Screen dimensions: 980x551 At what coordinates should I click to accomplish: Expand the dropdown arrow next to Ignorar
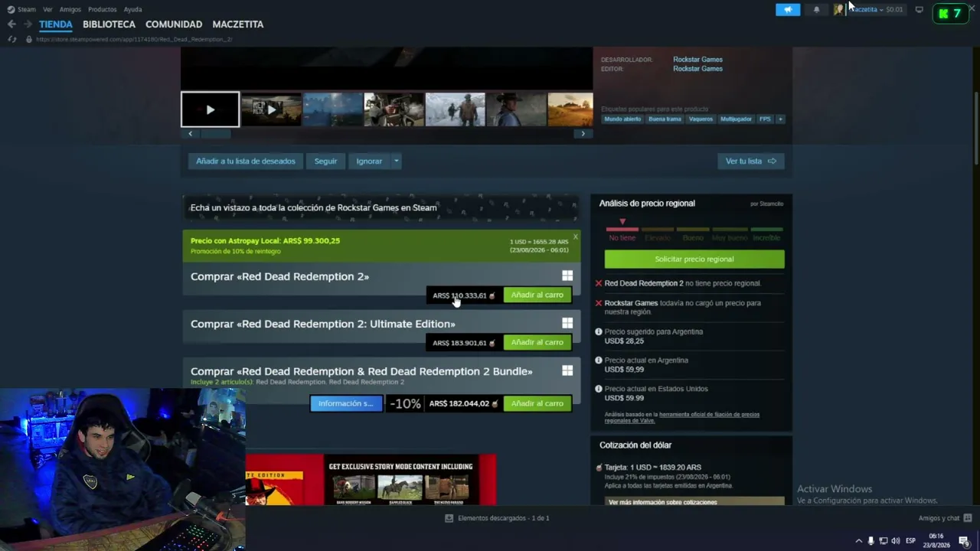[396, 161]
